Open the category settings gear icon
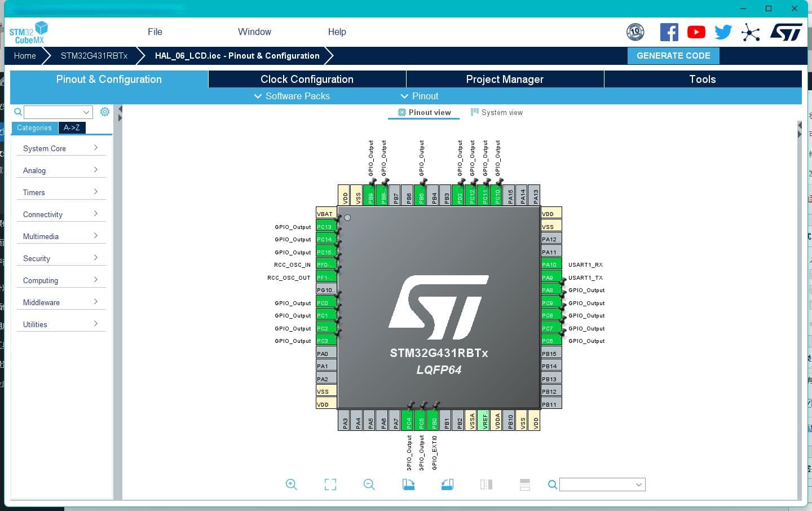Image resolution: width=812 pixels, height=511 pixels. pos(105,112)
